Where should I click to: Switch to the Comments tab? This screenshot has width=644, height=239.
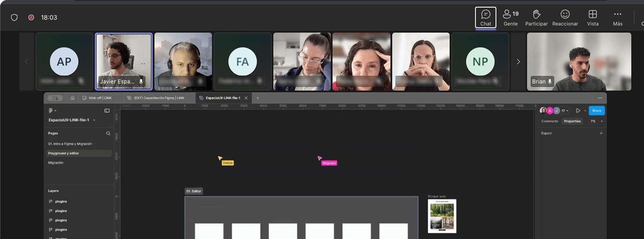(x=549, y=121)
